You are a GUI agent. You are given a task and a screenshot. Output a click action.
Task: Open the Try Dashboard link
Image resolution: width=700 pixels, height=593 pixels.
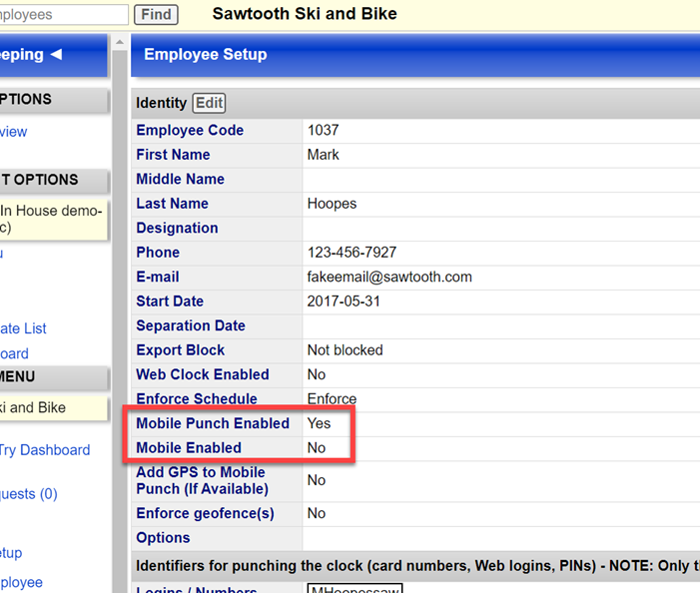point(45,450)
